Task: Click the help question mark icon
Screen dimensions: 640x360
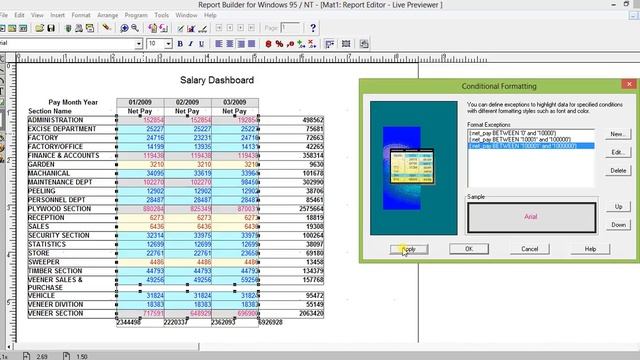Action: tap(313, 28)
